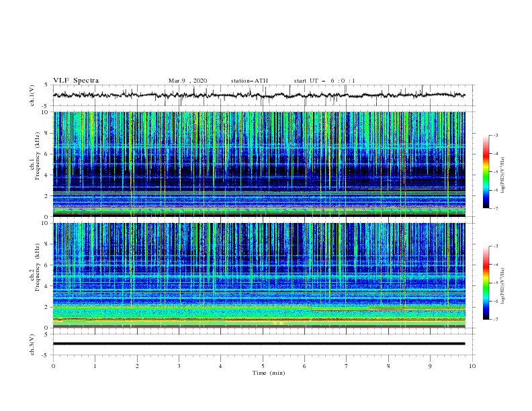Click the "10" tick on ch.2 frequency axis
Viewport: 532px width, 411px height.
coord(45,223)
